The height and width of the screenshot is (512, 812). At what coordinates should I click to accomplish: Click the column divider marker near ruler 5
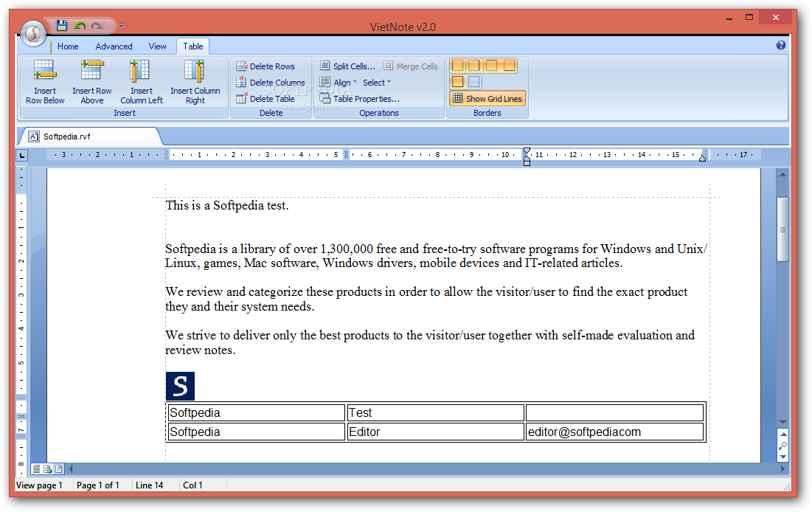click(x=346, y=154)
